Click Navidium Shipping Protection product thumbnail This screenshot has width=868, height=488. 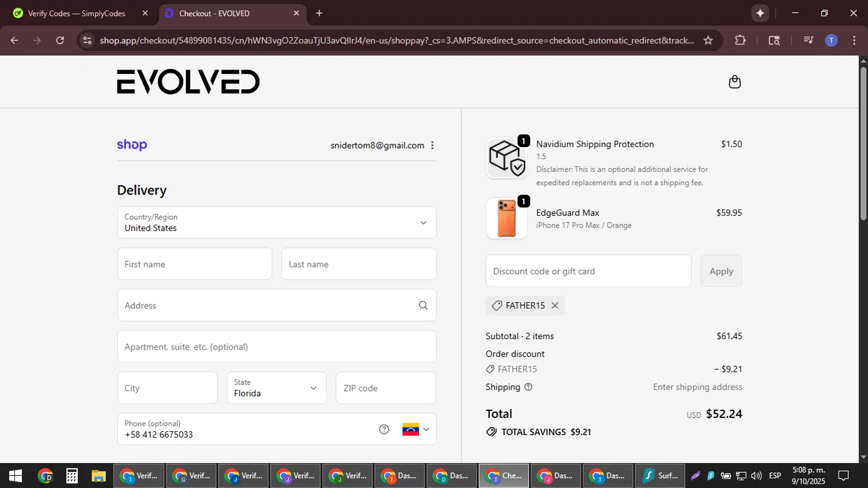(507, 158)
